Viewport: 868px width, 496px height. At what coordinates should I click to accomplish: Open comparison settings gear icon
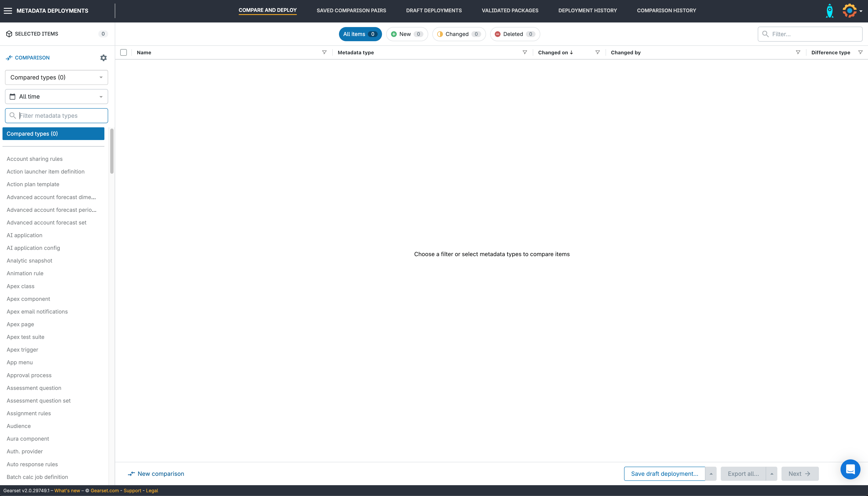click(x=104, y=58)
